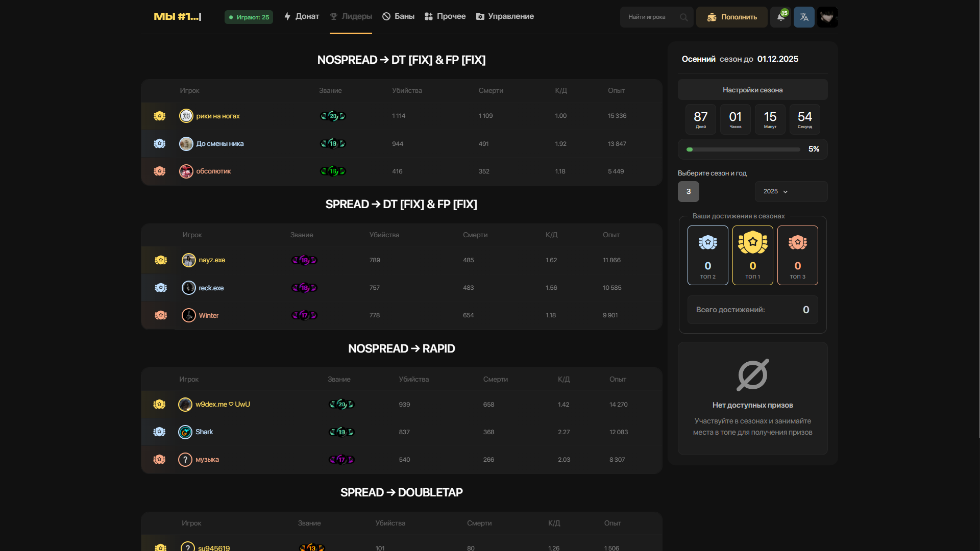Click the search magnifier icon
Viewport: 980px width, 551px height.
(683, 17)
